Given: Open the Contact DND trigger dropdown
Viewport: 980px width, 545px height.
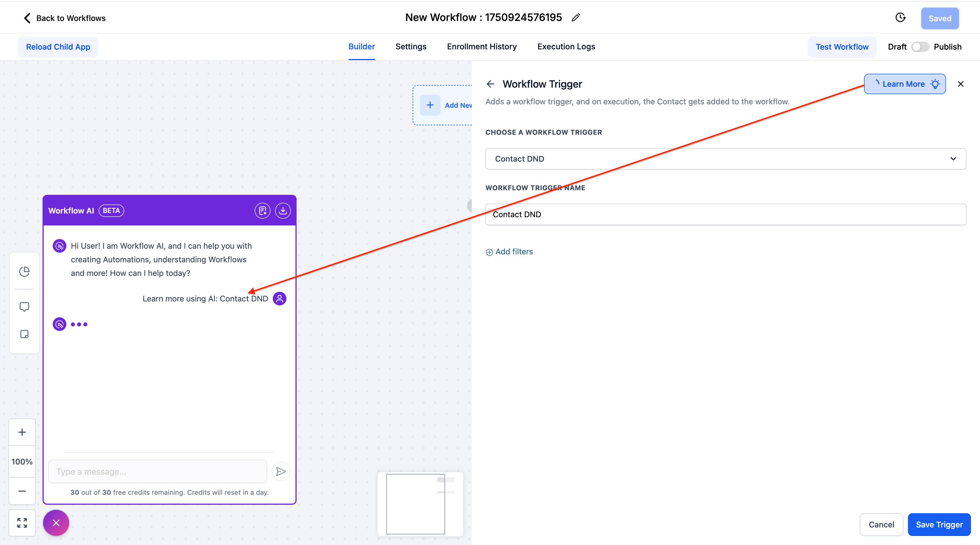Looking at the screenshot, I should pos(725,159).
